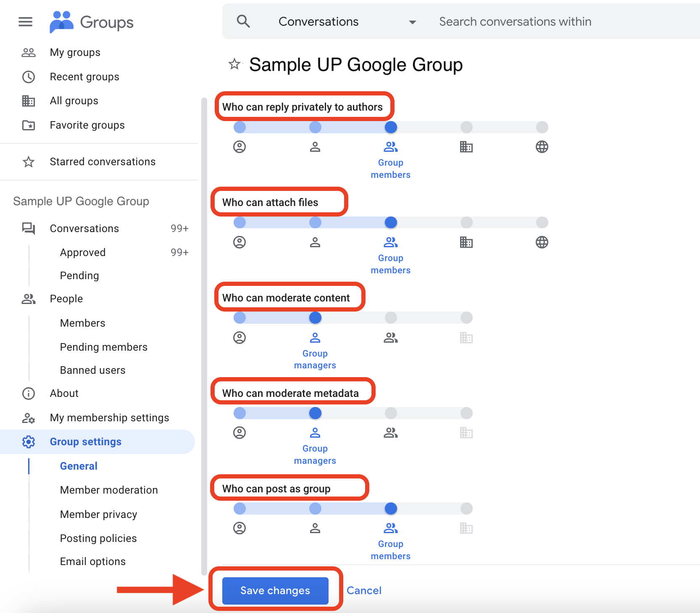Open the Posting policies settings section

click(98, 538)
